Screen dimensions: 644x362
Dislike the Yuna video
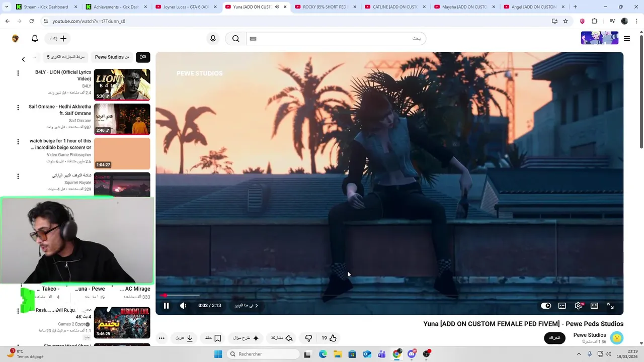coord(309,338)
